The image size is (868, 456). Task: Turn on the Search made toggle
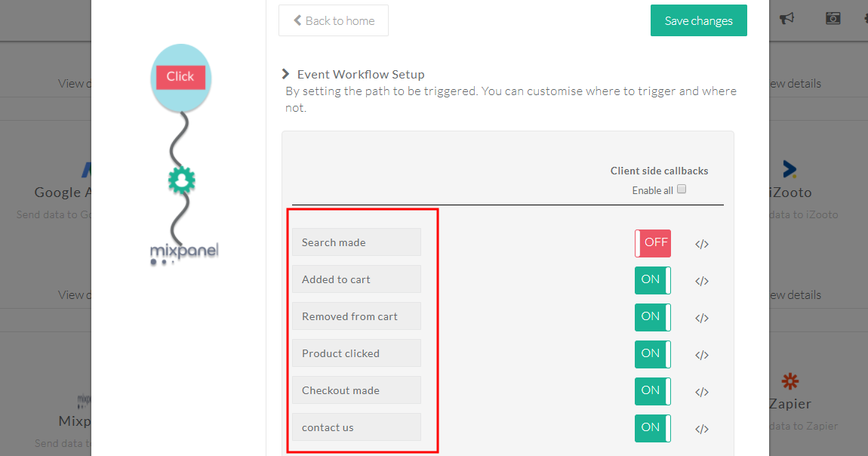click(x=653, y=244)
